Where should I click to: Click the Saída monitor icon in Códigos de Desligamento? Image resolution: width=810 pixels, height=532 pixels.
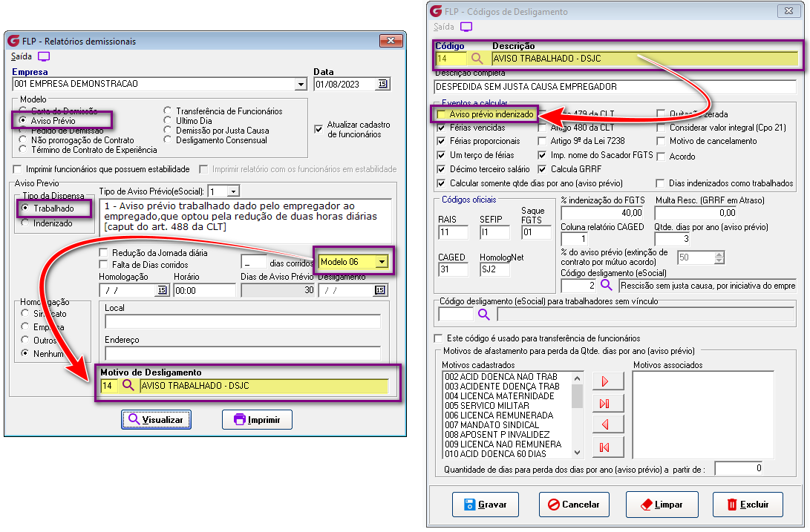click(466, 27)
